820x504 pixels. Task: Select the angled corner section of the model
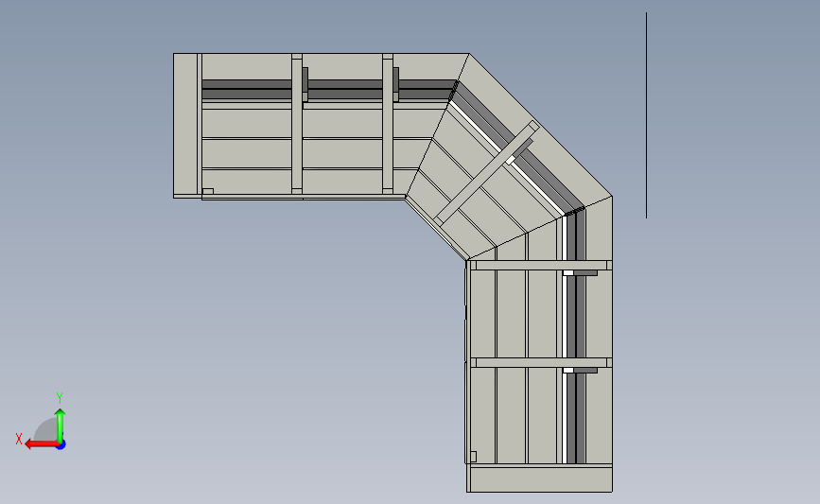(509, 157)
